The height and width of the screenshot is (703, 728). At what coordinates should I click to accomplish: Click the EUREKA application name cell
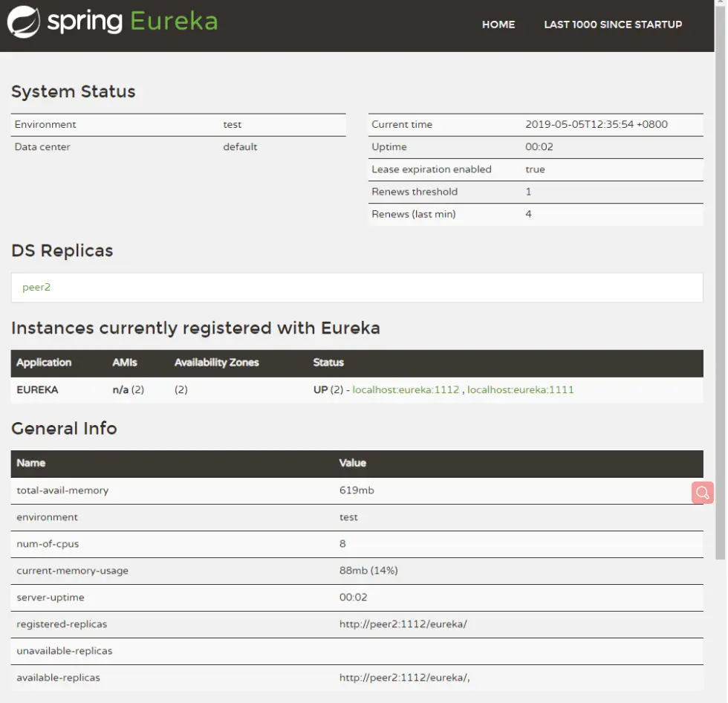[x=38, y=389]
